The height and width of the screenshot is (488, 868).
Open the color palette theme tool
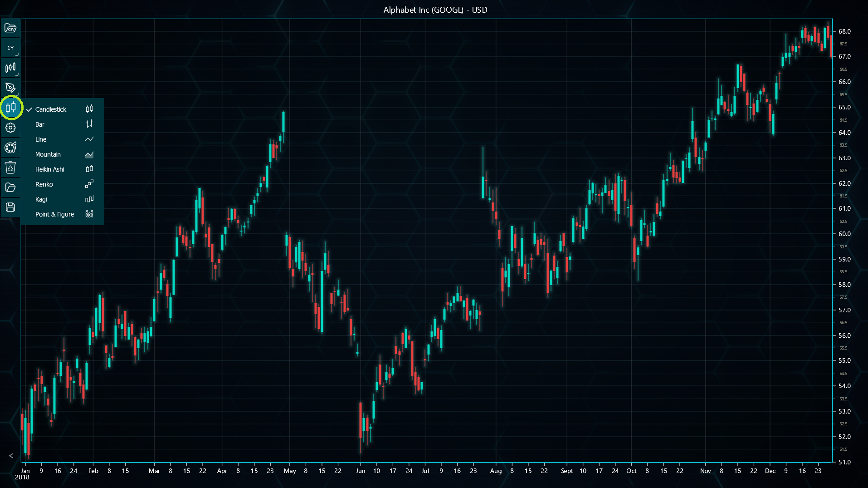pyautogui.click(x=10, y=148)
